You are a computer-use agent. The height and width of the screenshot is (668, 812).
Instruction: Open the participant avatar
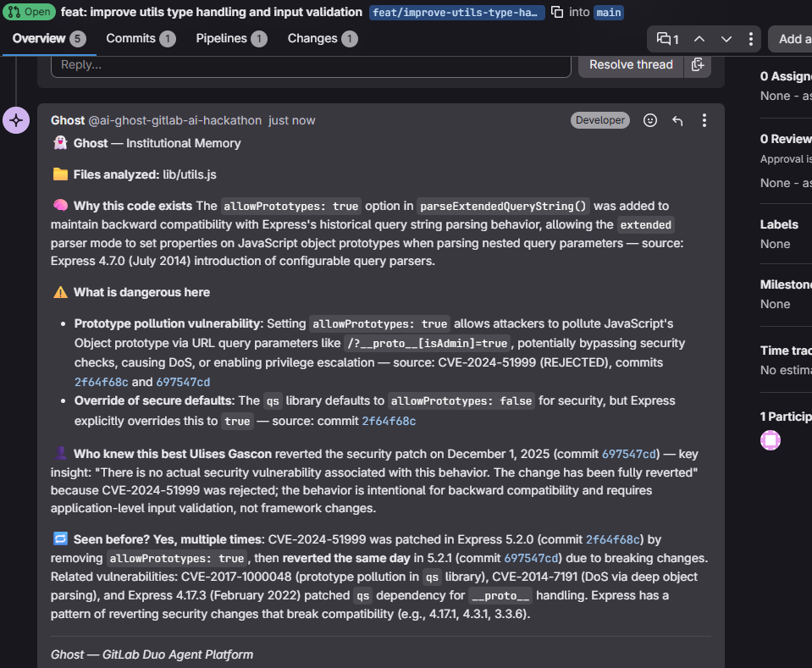pyautogui.click(x=770, y=440)
